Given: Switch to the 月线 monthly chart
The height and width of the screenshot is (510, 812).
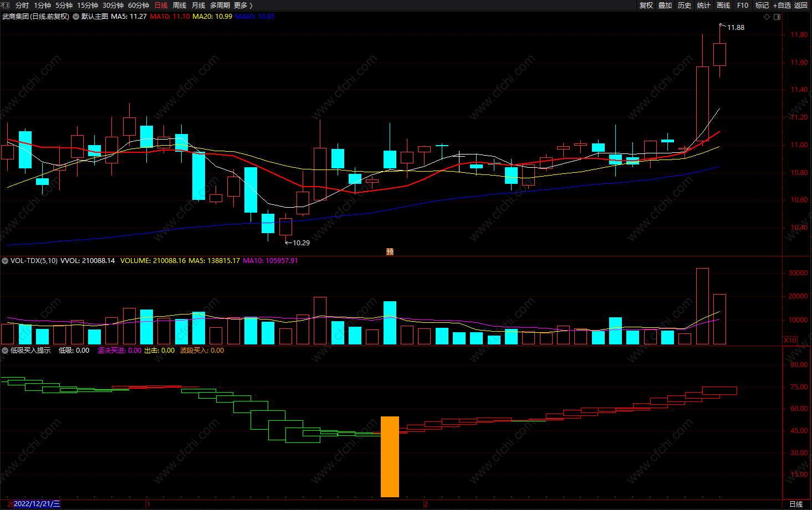Looking at the screenshot, I should click(198, 5).
